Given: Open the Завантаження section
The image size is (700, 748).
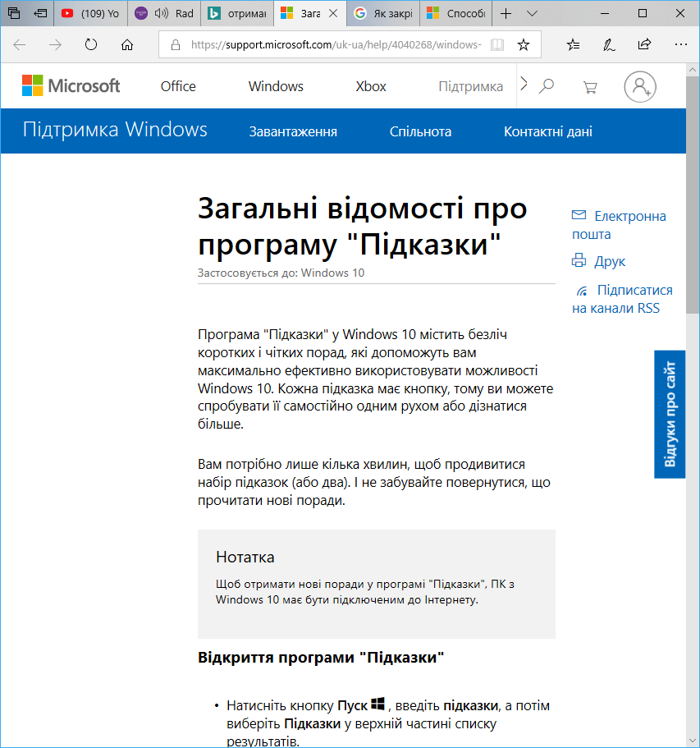Looking at the screenshot, I should pos(293,131).
